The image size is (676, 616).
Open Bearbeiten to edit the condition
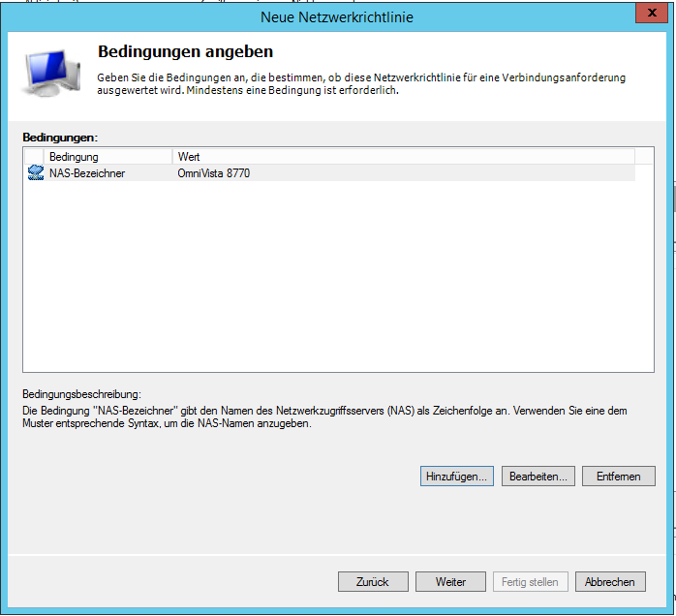[538, 477]
